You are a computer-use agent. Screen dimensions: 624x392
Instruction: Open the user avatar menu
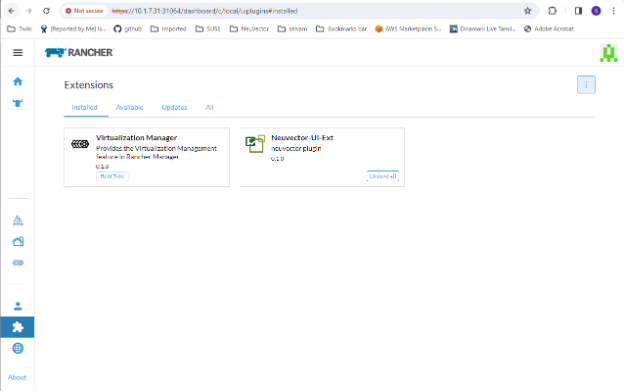pyautogui.click(x=608, y=53)
